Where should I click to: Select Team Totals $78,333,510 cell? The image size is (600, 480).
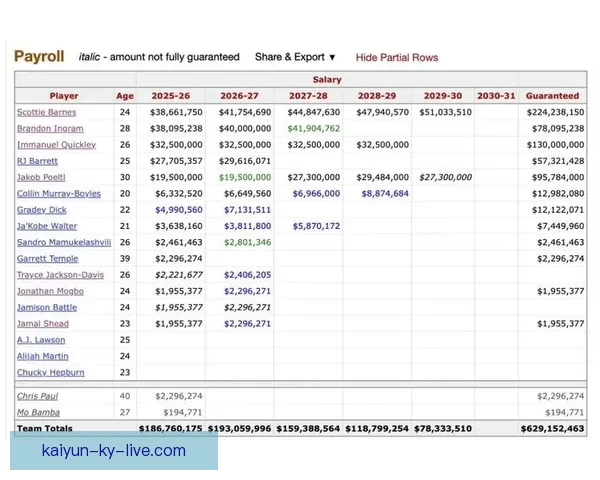tap(443, 428)
